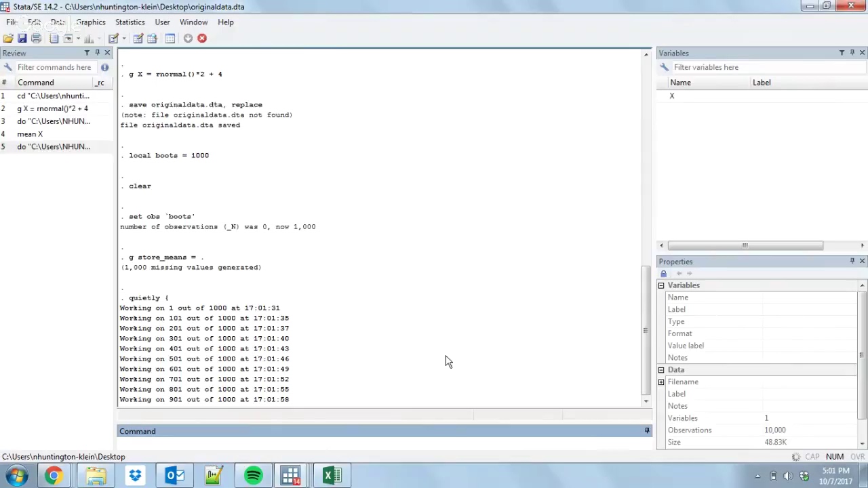Screen dimensions: 868x488
Task: Open the Data Browser magnifier icon
Action: (x=152, y=39)
